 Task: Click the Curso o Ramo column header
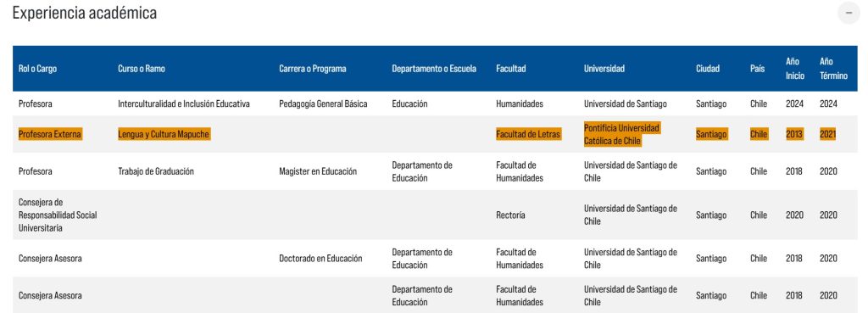(x=142, y=69)
